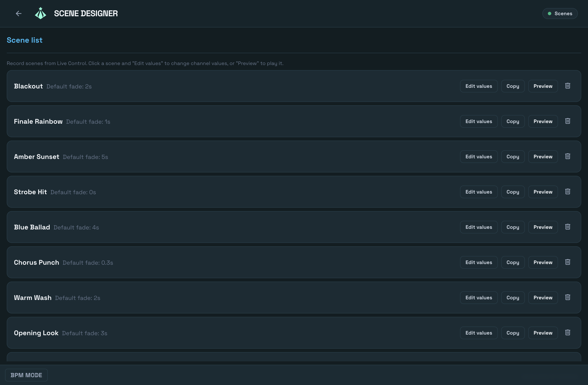Preview the Warm Wash scene
This screenshot has height=385, width=588.
click(543, 298)
